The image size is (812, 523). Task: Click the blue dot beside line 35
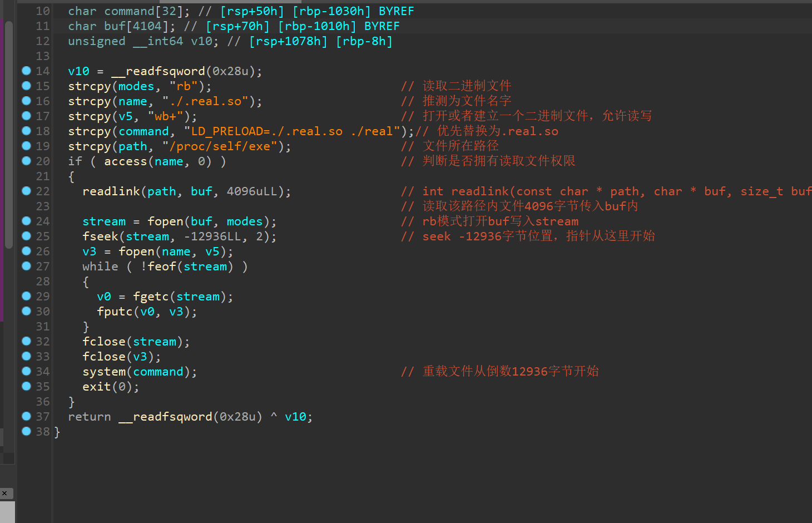26,386
